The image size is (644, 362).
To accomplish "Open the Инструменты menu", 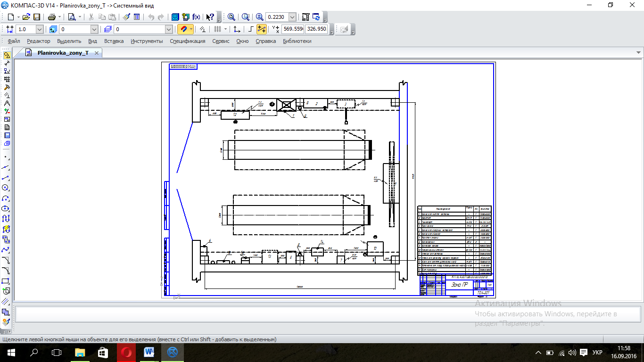I will coord(147,41).
